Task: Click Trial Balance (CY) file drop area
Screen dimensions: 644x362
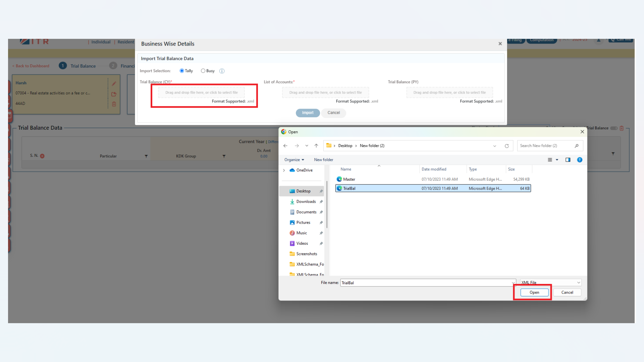Action: pyautogui.click(x=201, y=93)
